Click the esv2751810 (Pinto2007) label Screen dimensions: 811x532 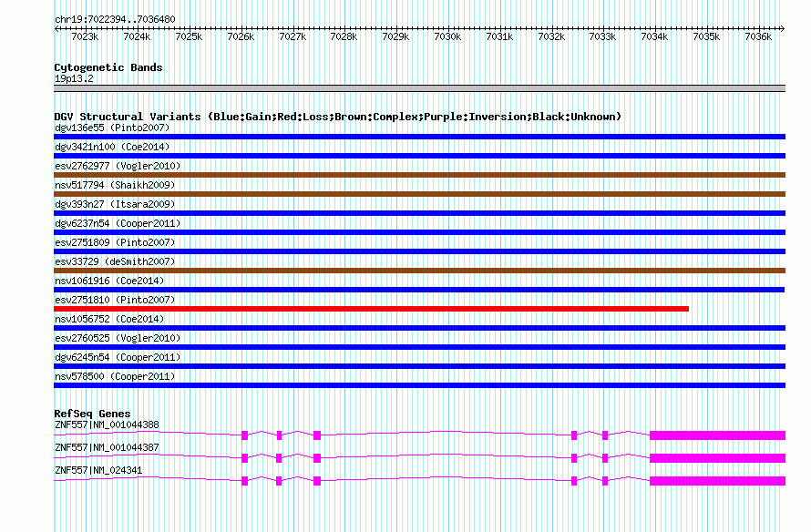115,300
